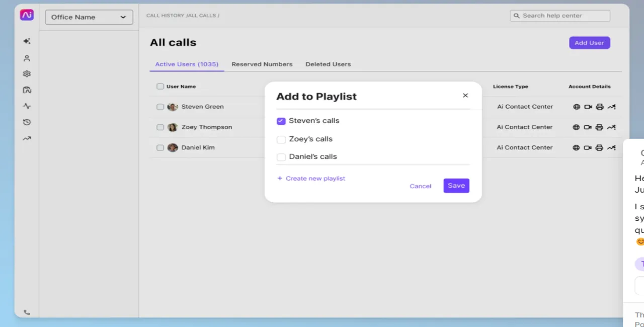Screen dimensions: 644x327
Task: Click the printer icon for Steven Green
Action: [x=599, y=107]
